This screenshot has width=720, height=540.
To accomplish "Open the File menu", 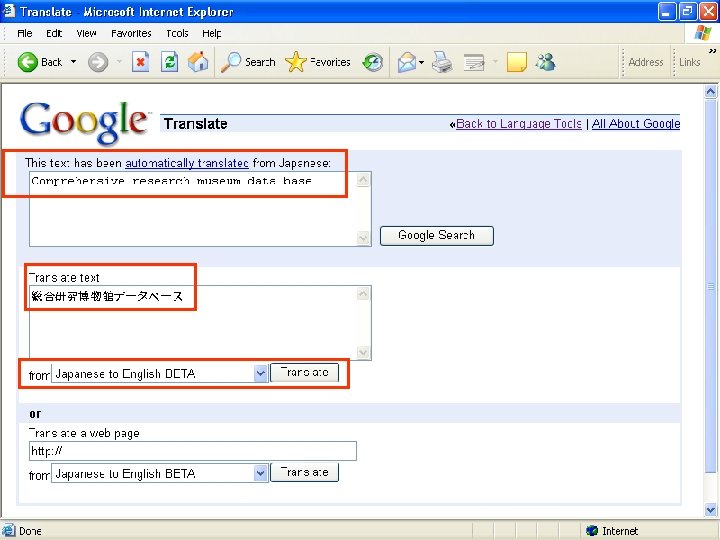I will pyautogui.click(x=25, y=34).
